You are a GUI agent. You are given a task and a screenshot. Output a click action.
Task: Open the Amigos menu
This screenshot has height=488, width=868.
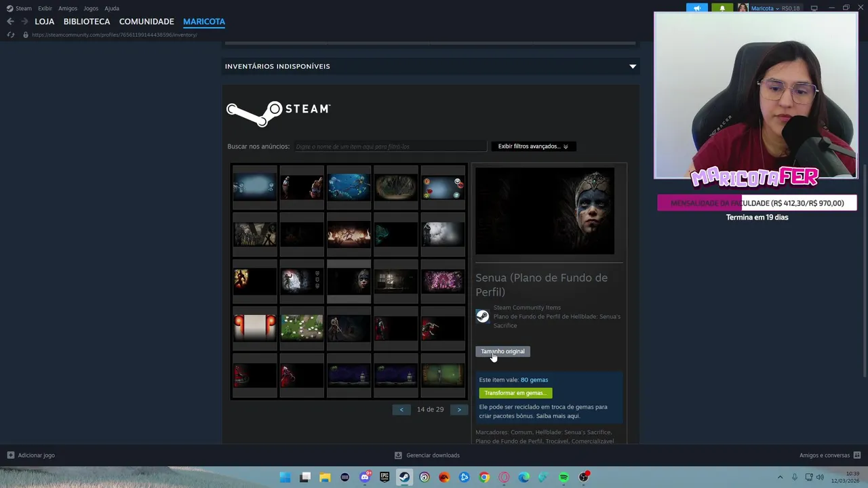68,8
